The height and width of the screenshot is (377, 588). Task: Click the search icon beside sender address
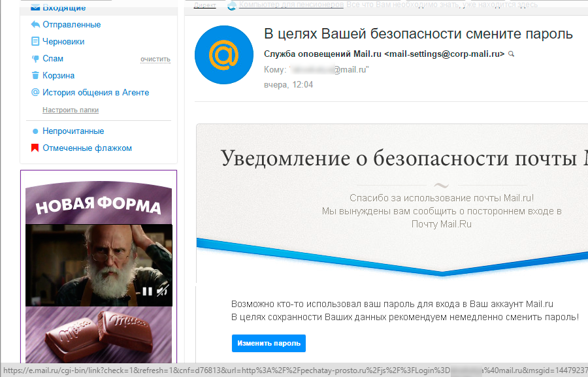click(511, 54)
